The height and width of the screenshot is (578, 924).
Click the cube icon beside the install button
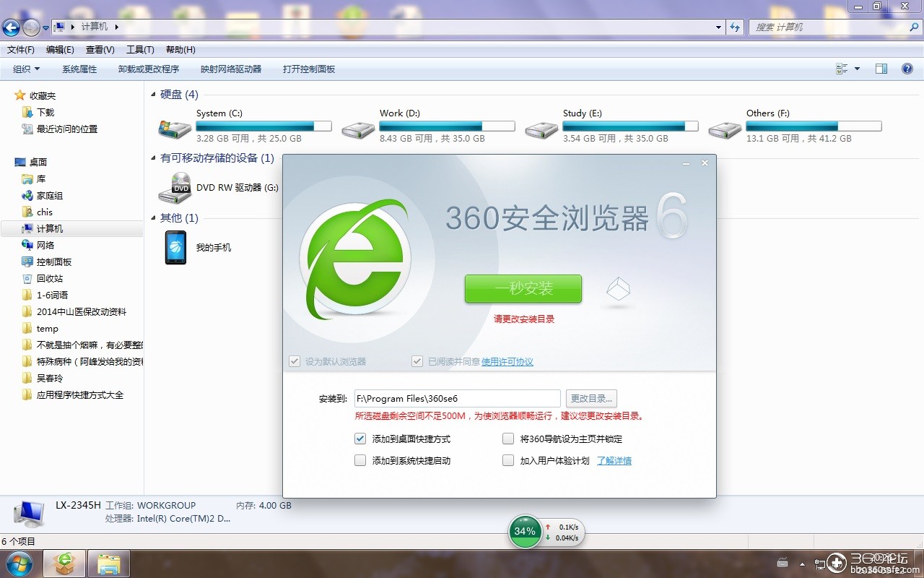tap(618, 289)
